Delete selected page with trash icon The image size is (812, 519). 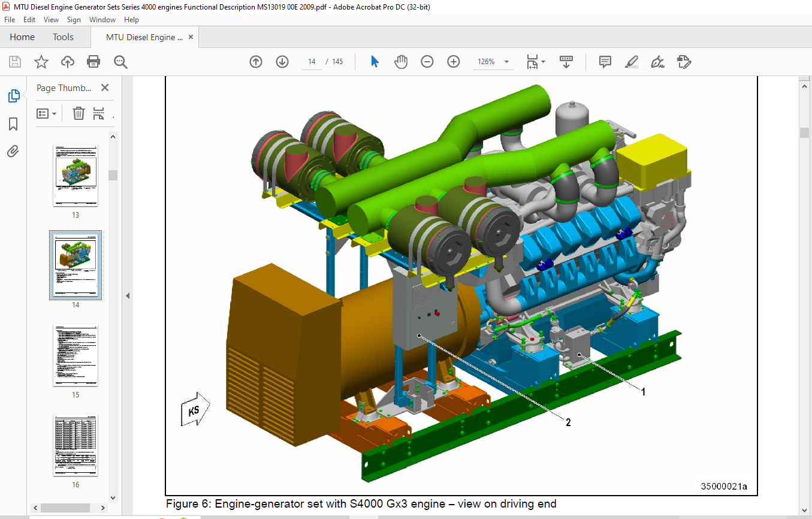tap(79, 113)
